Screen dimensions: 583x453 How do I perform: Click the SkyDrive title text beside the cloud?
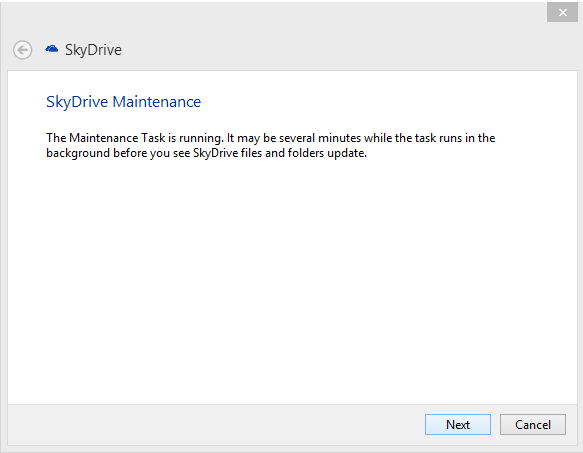tap(93, 50)
